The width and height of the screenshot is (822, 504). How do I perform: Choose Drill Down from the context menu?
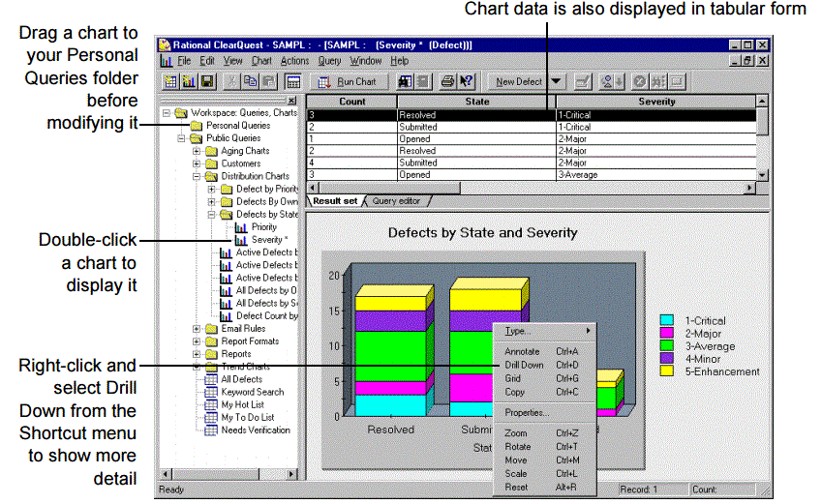[525, 365]
